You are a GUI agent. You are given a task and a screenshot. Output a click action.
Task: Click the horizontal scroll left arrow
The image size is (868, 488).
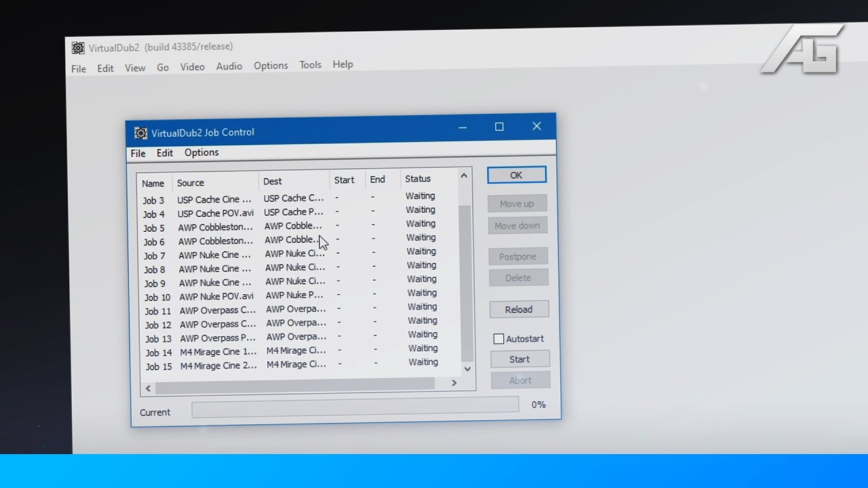pos(149,388)
